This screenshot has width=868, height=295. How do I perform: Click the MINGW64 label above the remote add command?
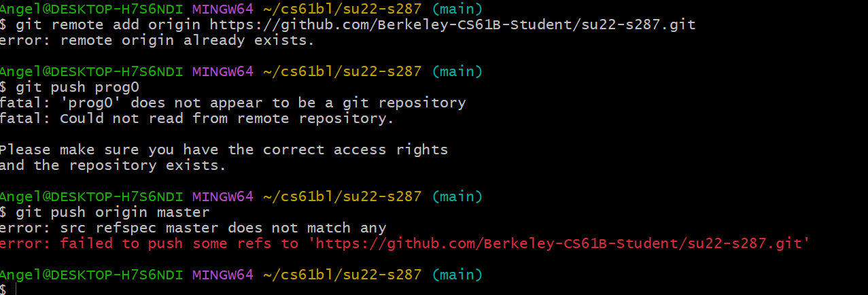coord(222,9)
